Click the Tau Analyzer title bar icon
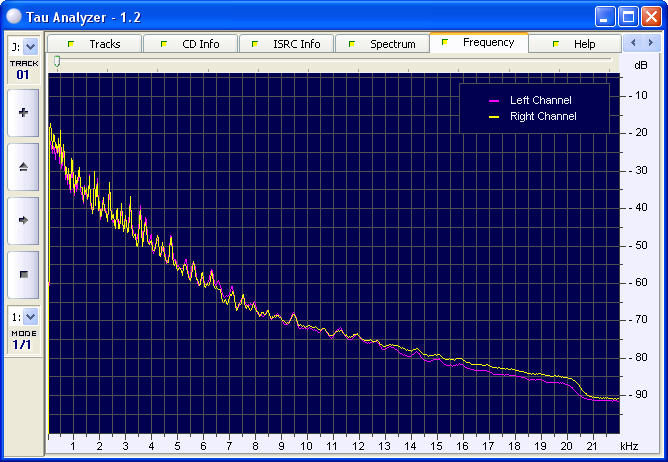668x462 pixels. pyautogui.click(x=15, y=16)
